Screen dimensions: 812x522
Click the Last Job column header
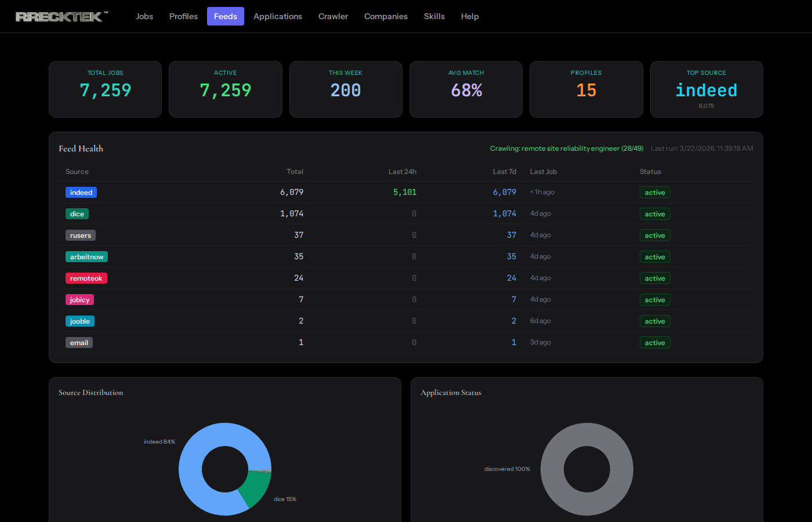tap(543, 172)
